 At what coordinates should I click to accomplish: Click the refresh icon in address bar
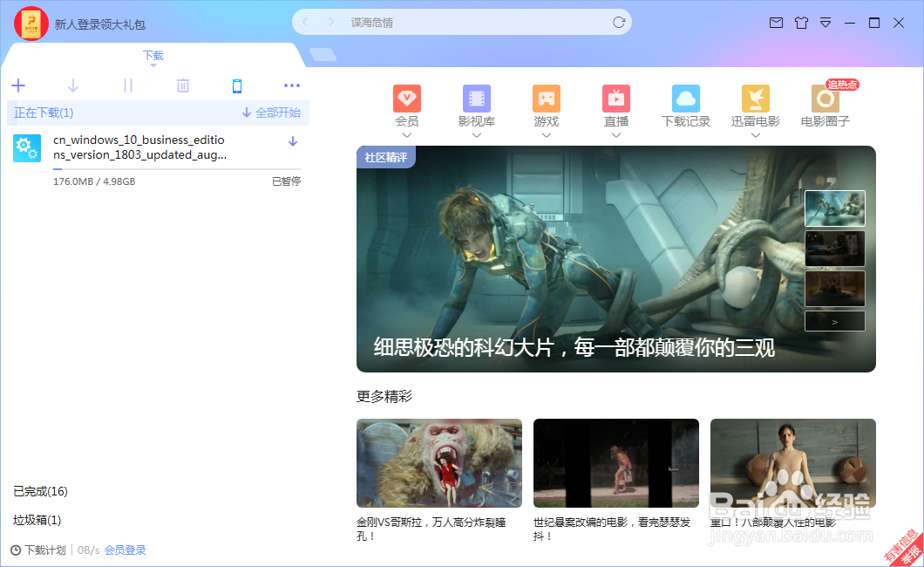click(619, 23)
